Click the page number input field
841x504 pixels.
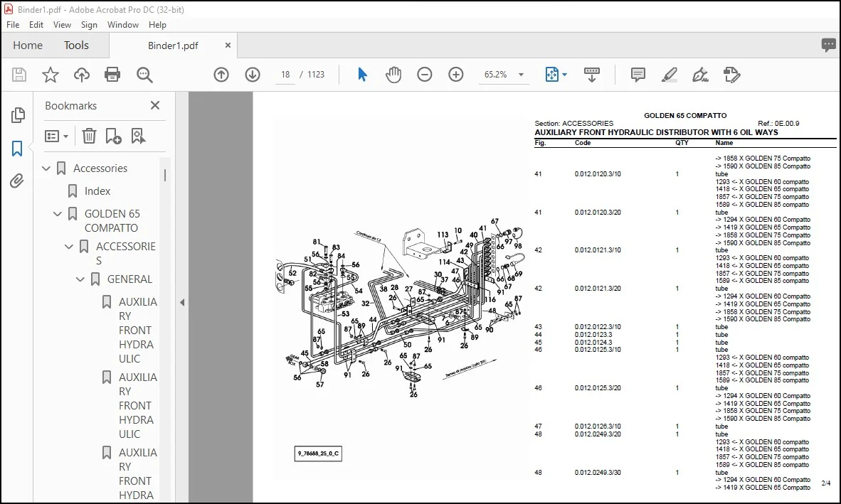click(x=285, y=75)
